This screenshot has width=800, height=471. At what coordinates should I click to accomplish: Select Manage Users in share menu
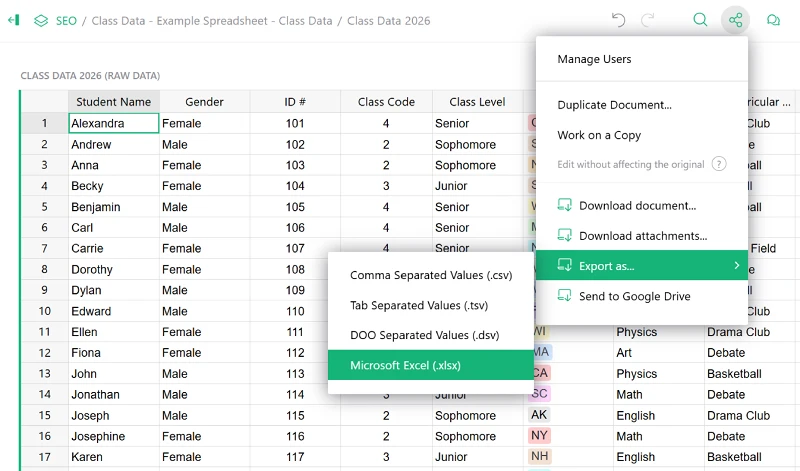tap(594, 59)
